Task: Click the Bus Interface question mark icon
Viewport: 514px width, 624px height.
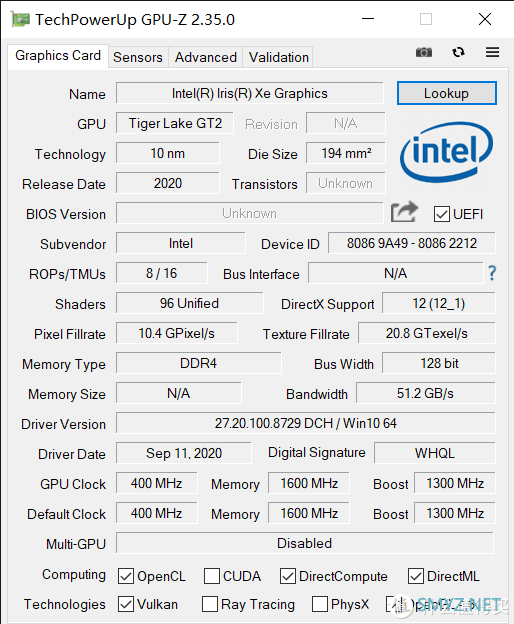Action: click(492, 273)
